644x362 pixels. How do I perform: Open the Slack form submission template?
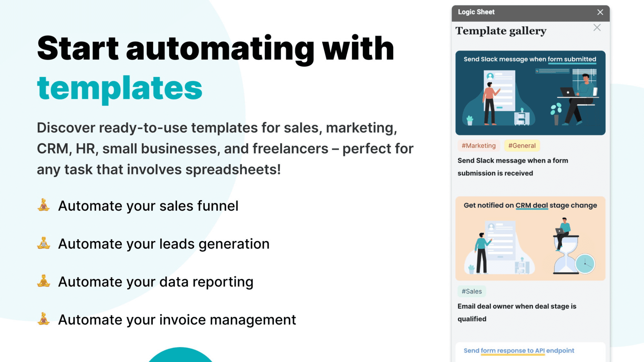coord(529,93)
